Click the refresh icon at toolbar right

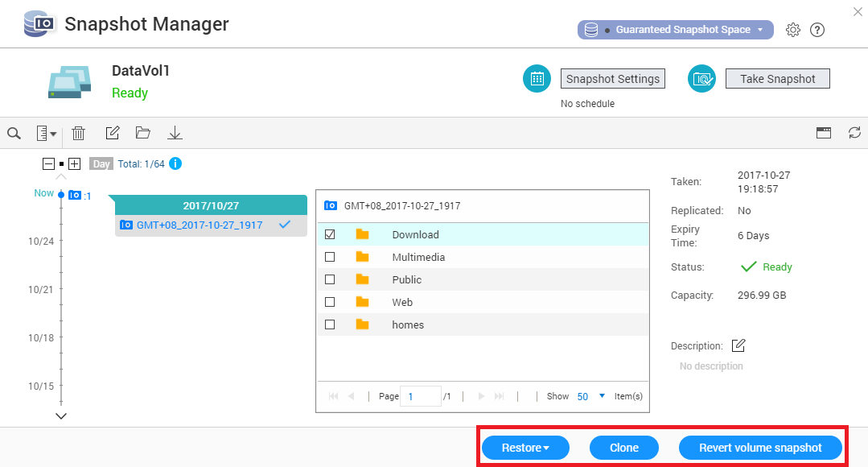[854, 133]
